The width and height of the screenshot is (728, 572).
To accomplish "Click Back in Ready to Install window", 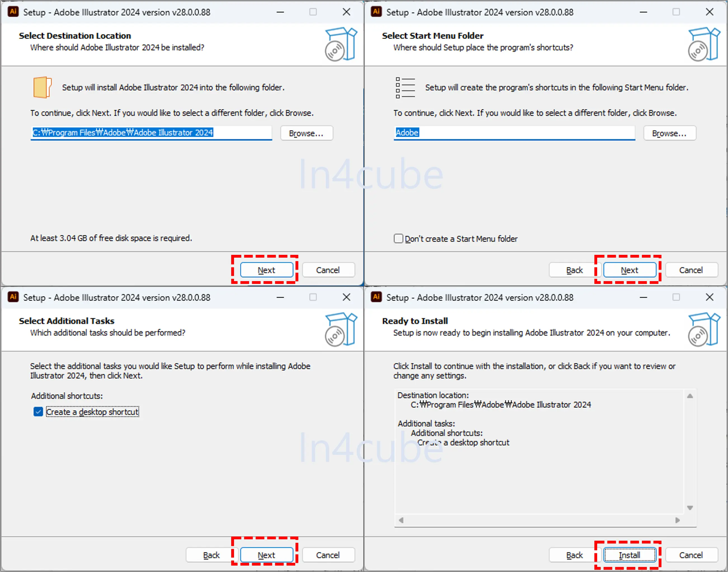I will [x=575, y=555].
